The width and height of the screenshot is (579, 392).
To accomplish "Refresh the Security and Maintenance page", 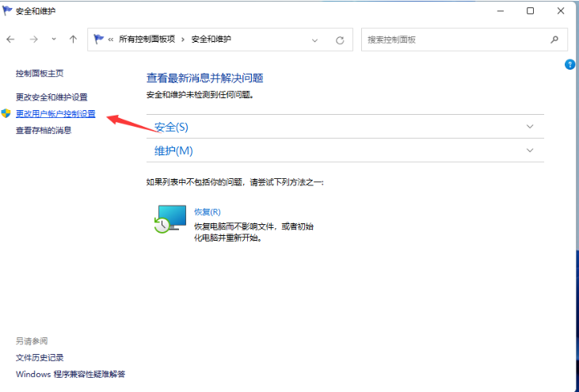I will tap(340, 40).
